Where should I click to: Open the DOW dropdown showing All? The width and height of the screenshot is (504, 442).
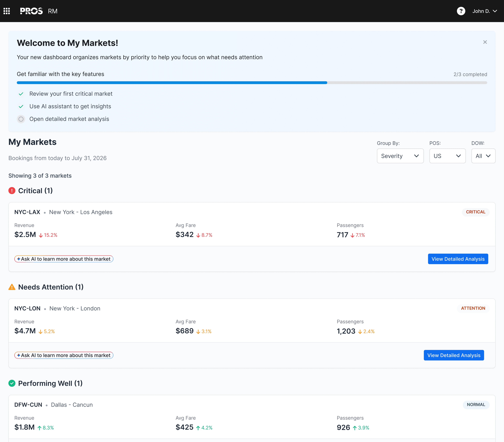[x=483, y=156]
